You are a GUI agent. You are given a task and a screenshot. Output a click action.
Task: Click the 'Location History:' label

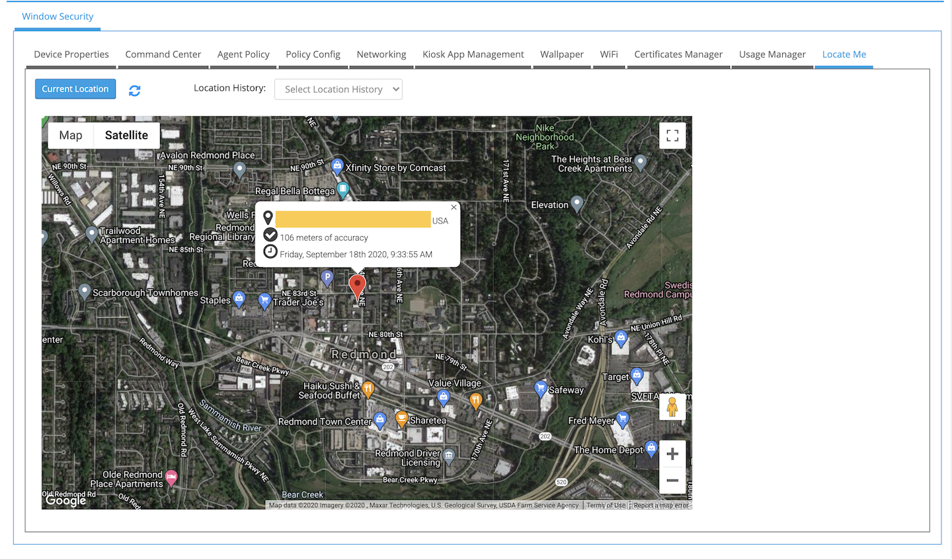tap(229, 88)
